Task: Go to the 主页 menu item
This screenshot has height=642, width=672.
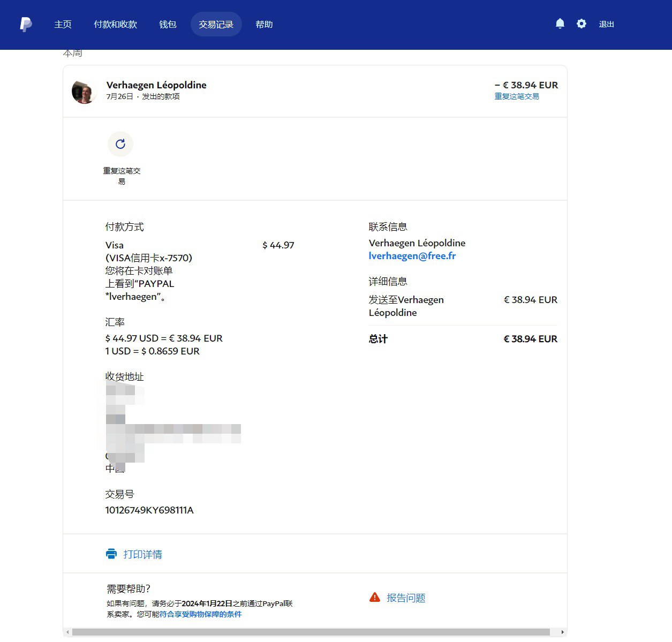Action: tap(63, 25)
